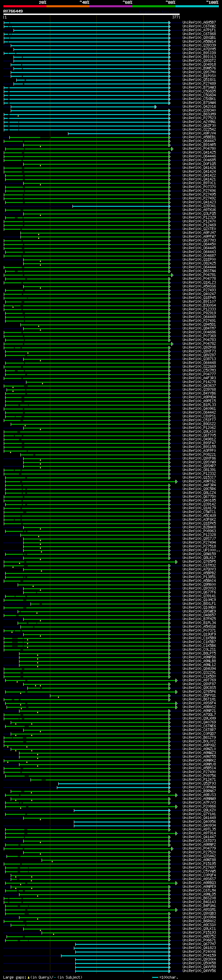
Task: Select the UniRef100_B9IAR5 label
Action: pos(199,145)
